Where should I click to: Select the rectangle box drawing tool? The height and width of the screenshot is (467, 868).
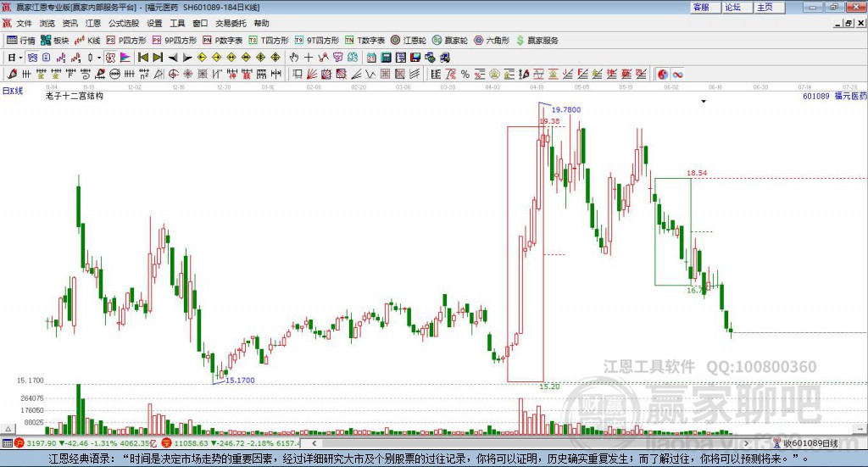pyautogui.click(x=298, y=74)
